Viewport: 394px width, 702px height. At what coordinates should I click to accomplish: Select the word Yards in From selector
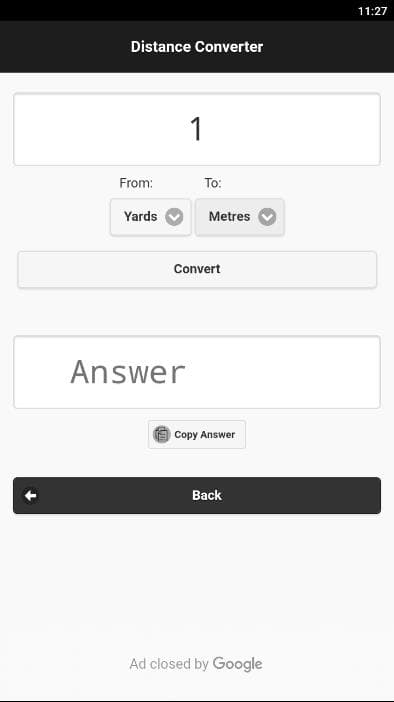click(141, 217)
